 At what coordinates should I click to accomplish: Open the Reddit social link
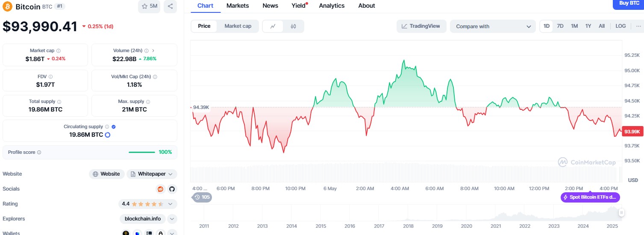click(x=160, y=189)
